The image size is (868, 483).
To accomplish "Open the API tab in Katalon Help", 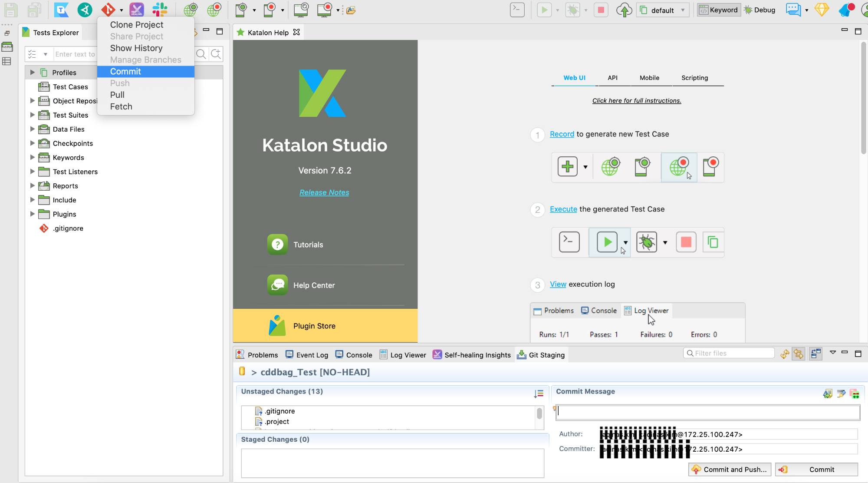I will [612, 78].
